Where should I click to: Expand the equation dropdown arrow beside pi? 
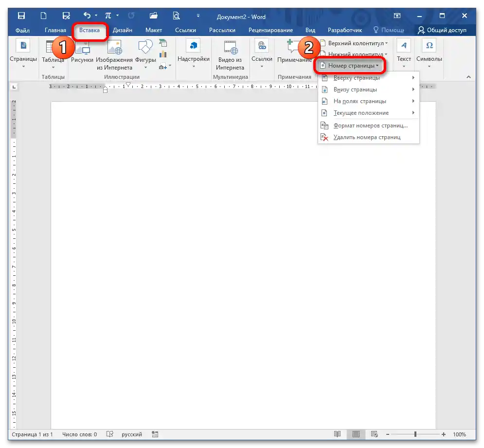(x=117, y=15)
